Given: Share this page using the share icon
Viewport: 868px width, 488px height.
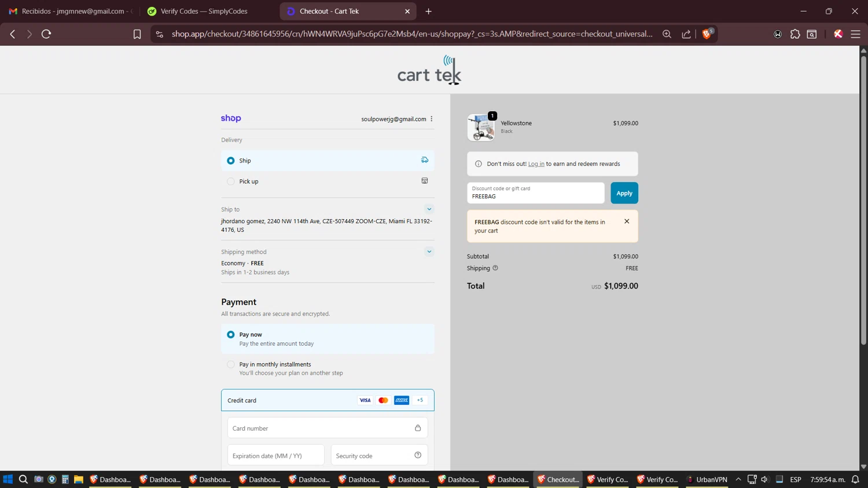Looking at the screenshot, I should [x=686, y=34].
